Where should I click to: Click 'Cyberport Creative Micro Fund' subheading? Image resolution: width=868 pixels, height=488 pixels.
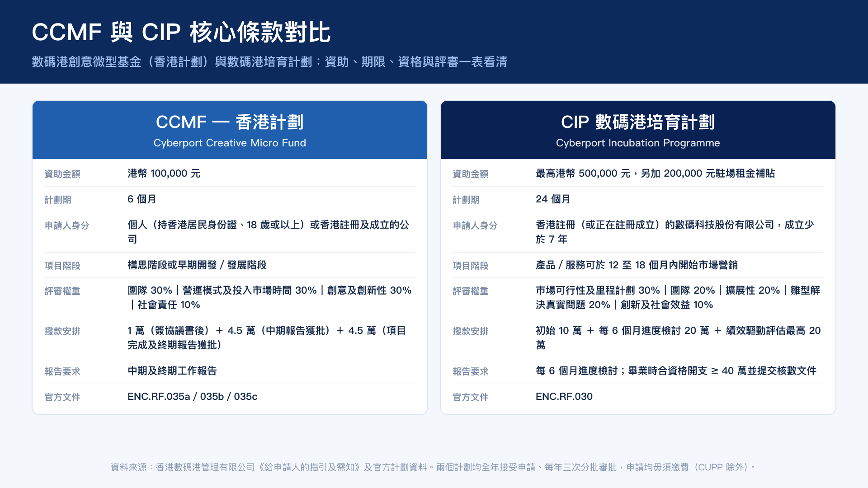point(230,143)
